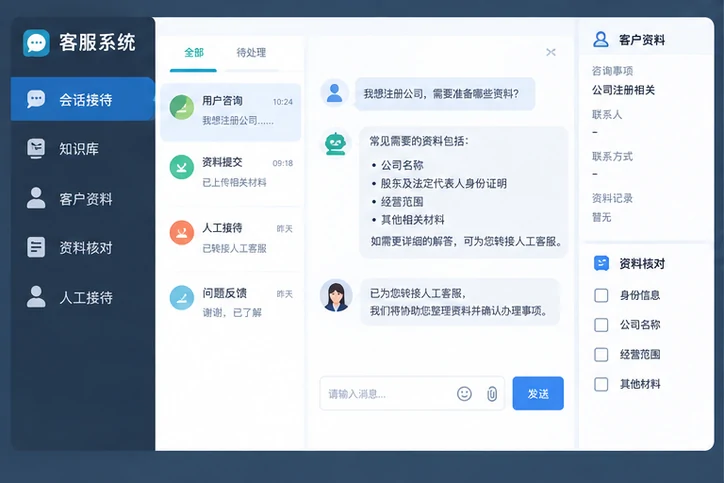Click the 10:24 timestamp
724x483 pixels.
283,102
